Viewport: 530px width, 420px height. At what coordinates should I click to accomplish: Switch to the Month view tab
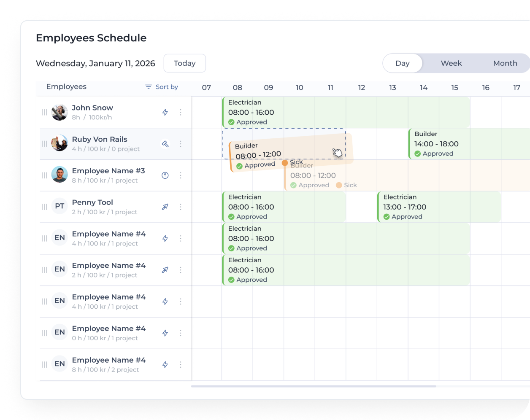coord(505,63)
